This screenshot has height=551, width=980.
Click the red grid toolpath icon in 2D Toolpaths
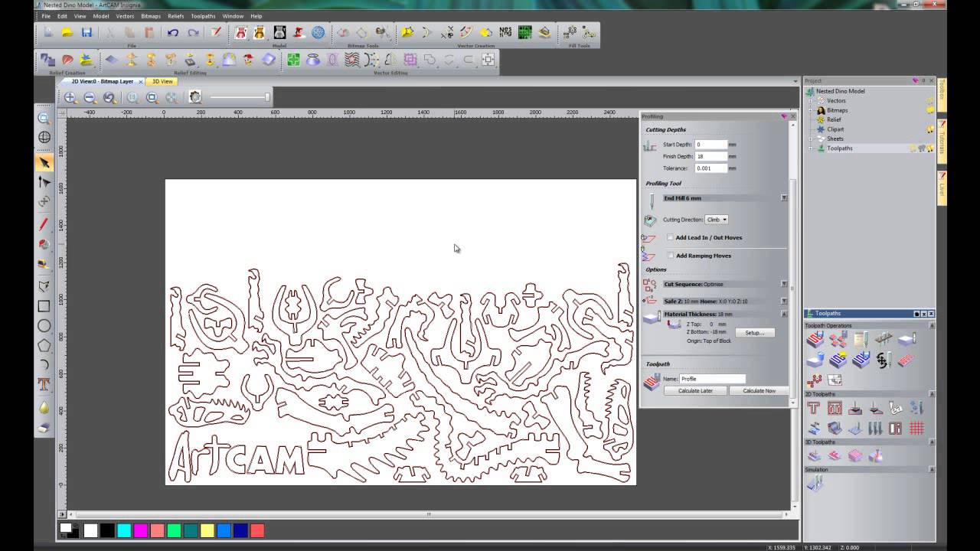pyautogui.click(x=916, y=428)
